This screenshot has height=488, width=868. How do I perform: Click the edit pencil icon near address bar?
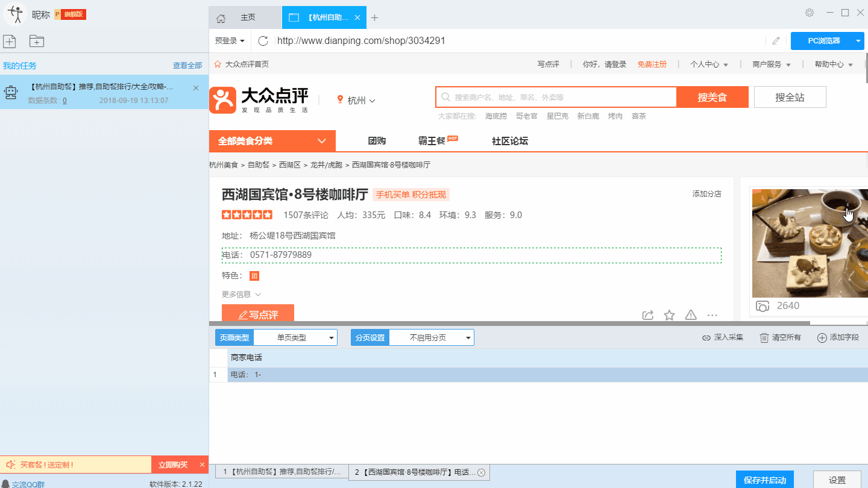tap(776, 41)
